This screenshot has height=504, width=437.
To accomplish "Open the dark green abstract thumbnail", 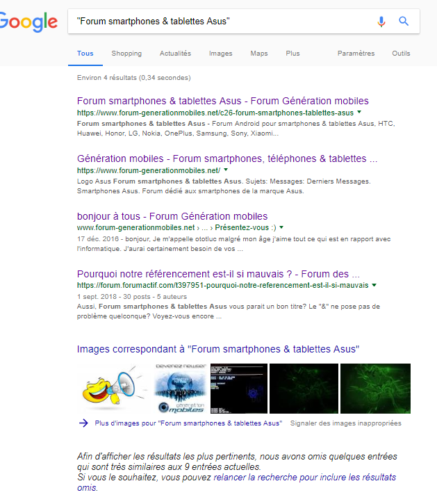I will pos(304,389).
